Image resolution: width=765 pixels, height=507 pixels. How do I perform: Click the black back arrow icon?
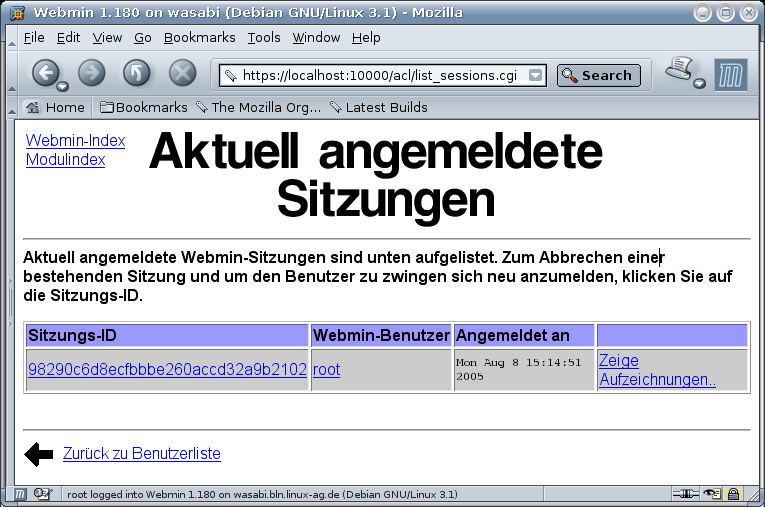(x=39, y=454)
